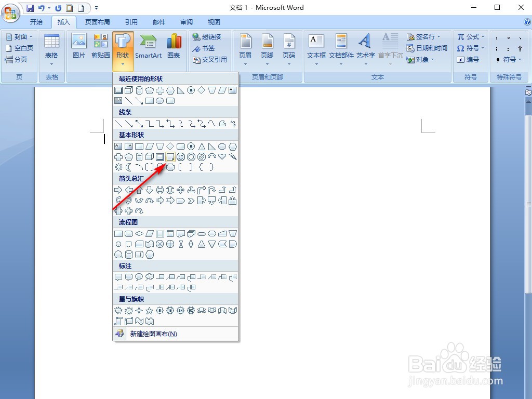Open the 邮件 tab
Screen dimensions: 532x399
[x=159, y=22]
